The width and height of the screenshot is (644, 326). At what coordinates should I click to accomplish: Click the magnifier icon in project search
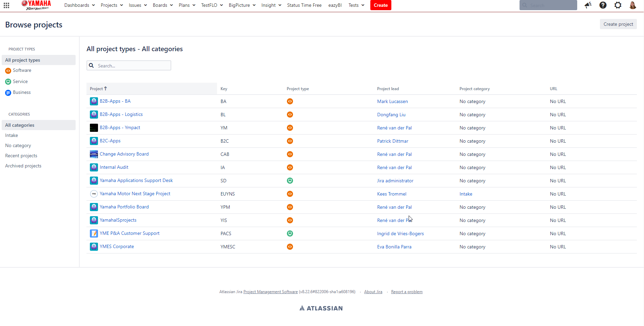click(91, 65)
